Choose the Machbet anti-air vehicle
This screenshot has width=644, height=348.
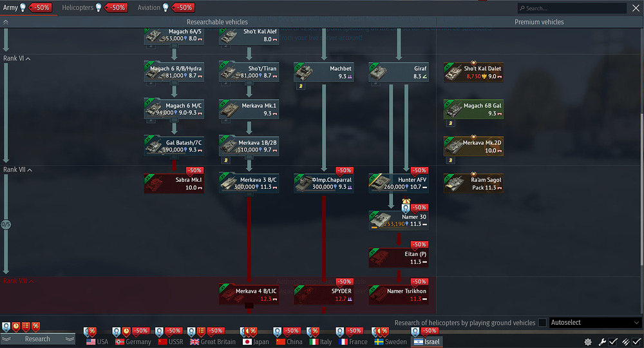pos(324,72)
